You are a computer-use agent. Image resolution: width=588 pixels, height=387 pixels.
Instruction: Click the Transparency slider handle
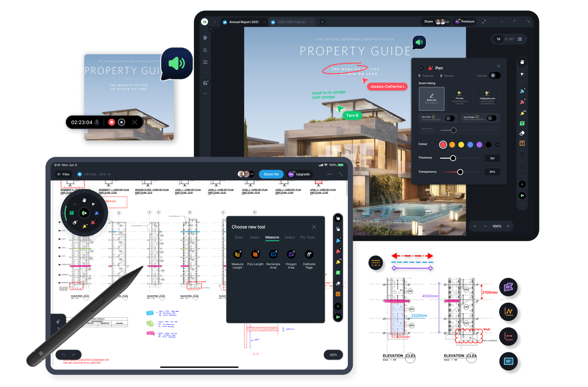coord(460,172)
